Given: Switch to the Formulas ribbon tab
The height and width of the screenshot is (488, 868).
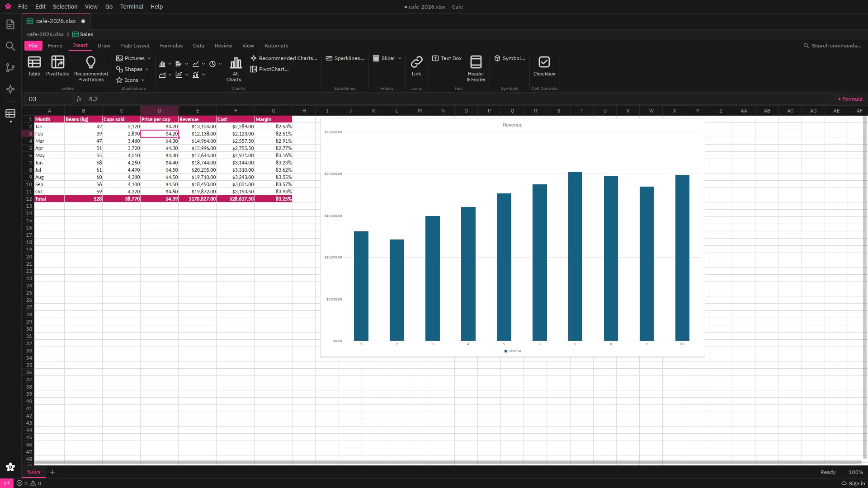Looking at the screenshot, I should pos(171,46).
